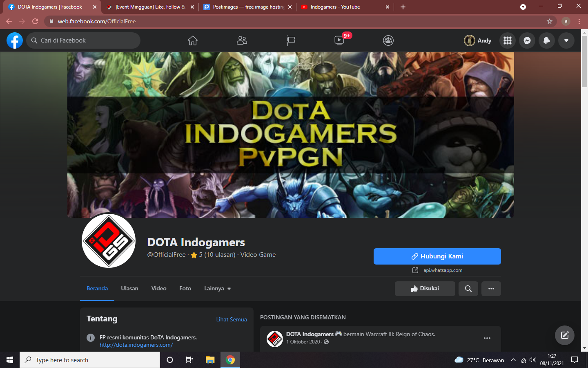This screenshot has width=588, height=368.
Task: Click the Chrome taskbar icon
Action: (x=230, y=360)
